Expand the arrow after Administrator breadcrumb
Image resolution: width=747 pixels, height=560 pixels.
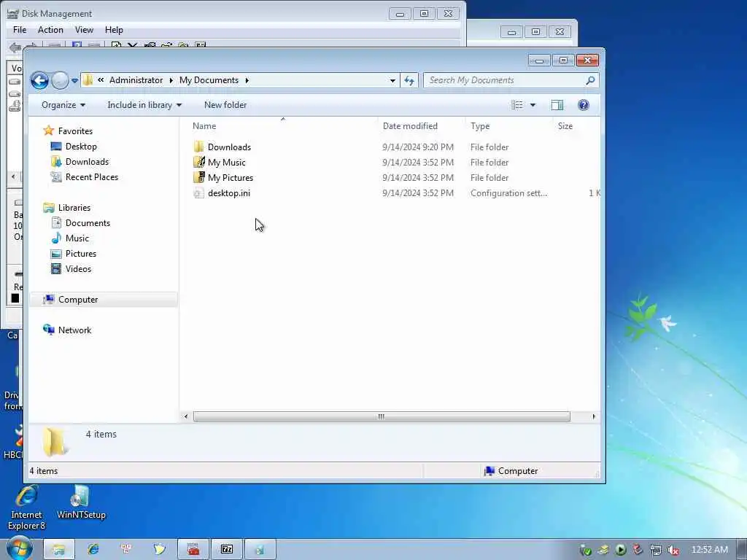[171, 80]
